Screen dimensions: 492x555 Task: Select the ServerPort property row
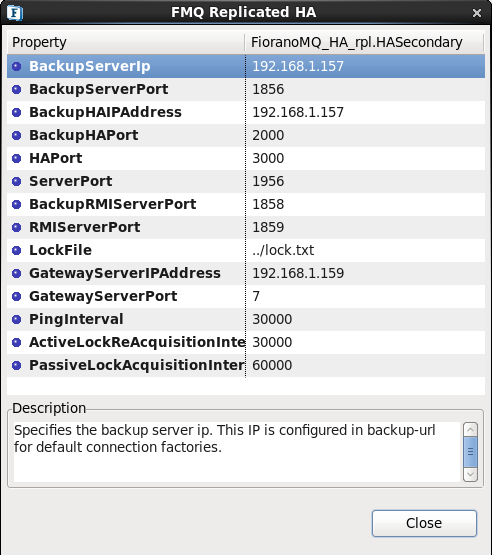(x=246, y=181)
